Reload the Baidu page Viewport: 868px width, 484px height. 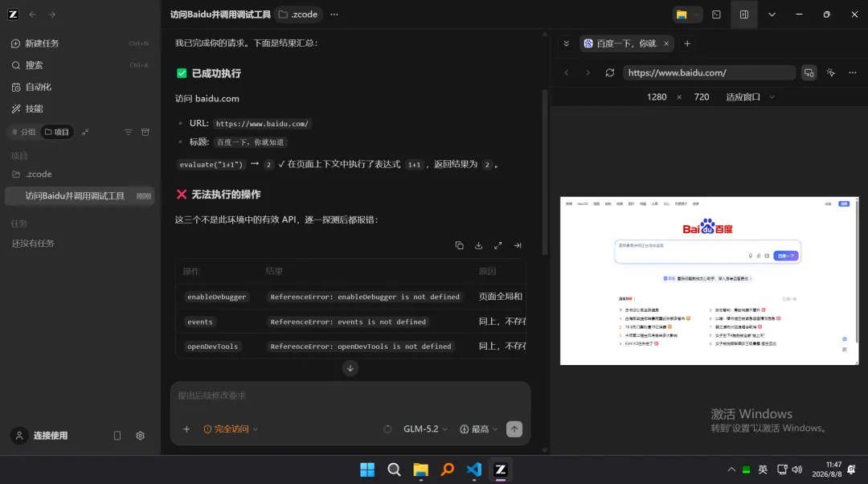[610, 72]
